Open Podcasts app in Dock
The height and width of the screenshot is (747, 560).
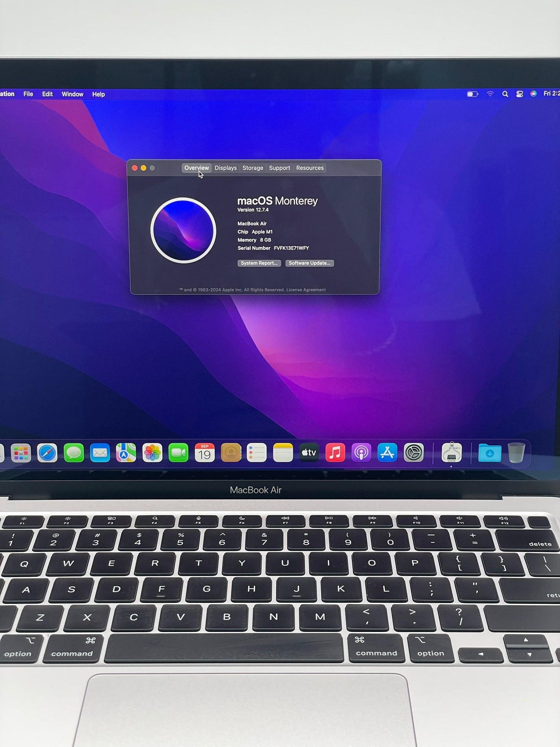(x=361, y=453)
